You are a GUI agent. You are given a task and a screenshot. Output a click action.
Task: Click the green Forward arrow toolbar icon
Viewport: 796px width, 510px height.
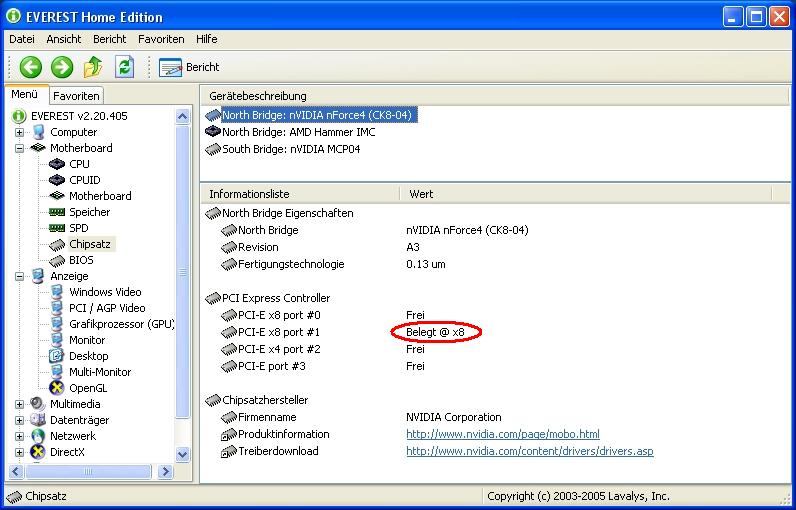[x=62, y=67]
